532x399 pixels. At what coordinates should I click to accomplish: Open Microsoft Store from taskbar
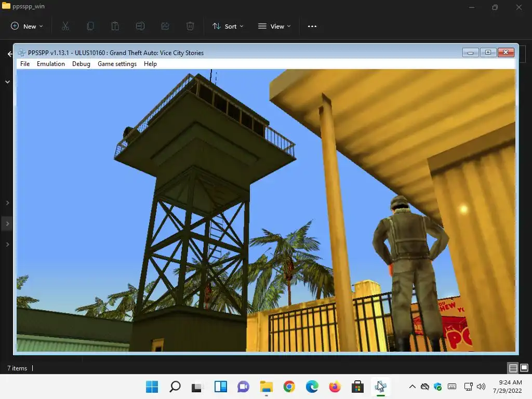pos(357,387)
